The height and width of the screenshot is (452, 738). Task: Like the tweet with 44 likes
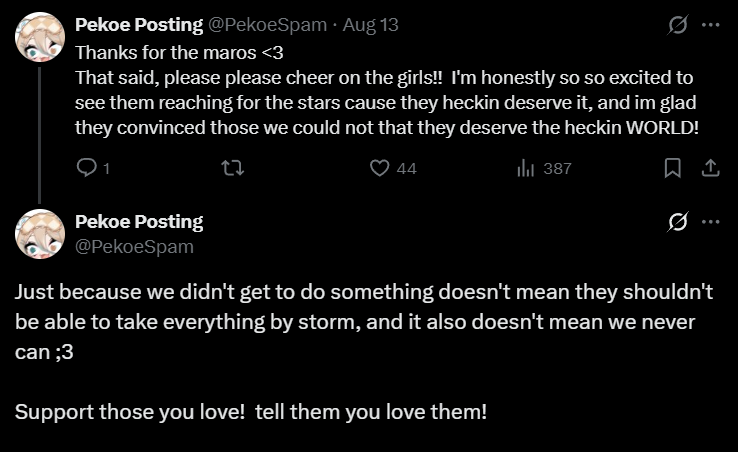tap(379, 168)
